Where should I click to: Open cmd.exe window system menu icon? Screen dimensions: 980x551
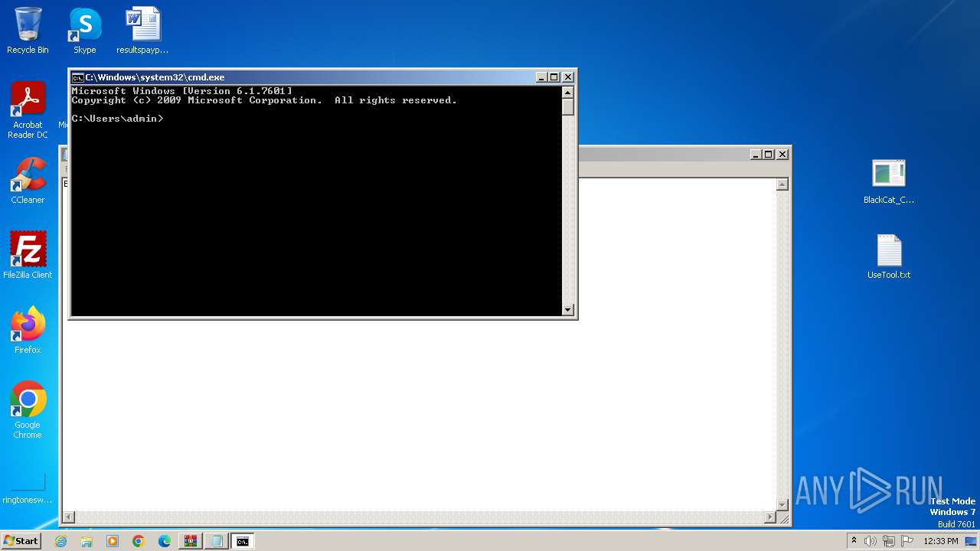pyautogui.click(x=77, y=77)
